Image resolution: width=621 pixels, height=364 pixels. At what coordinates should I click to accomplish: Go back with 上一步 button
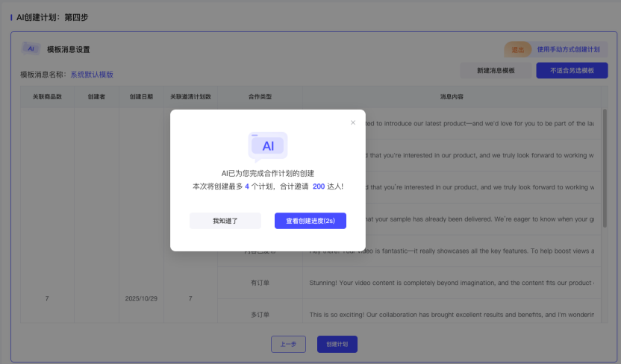pyautogui.click(x=288, y=344)
